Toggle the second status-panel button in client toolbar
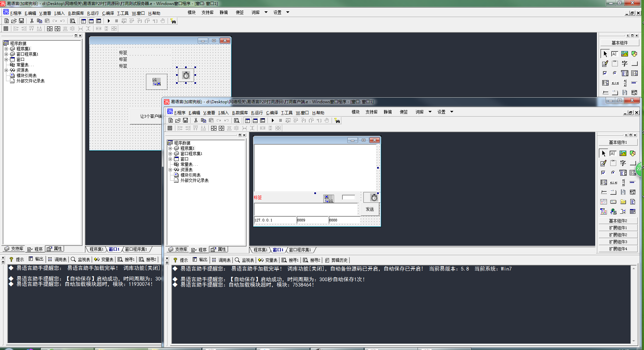644x350 pixels. pyautogui.click(x=255, y=121)
